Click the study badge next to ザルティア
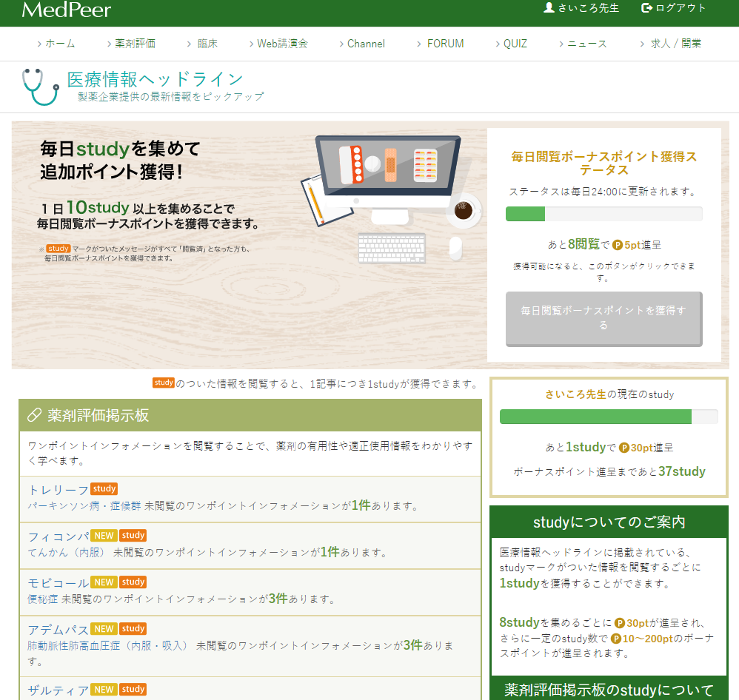 tap(133, 689)
